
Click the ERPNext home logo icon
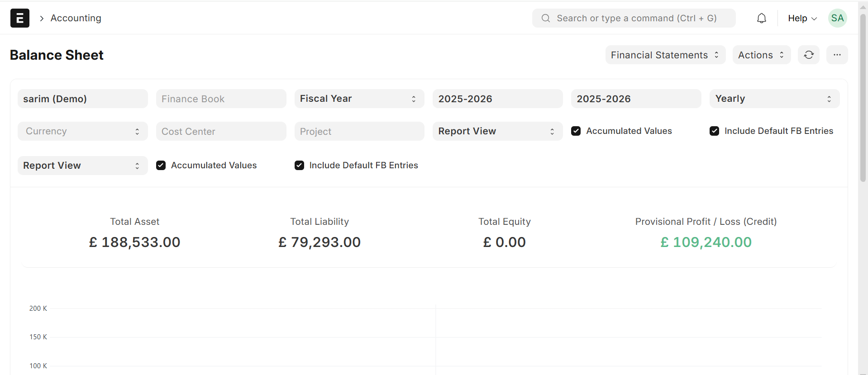pyautogui.click(x=20, y=18)
